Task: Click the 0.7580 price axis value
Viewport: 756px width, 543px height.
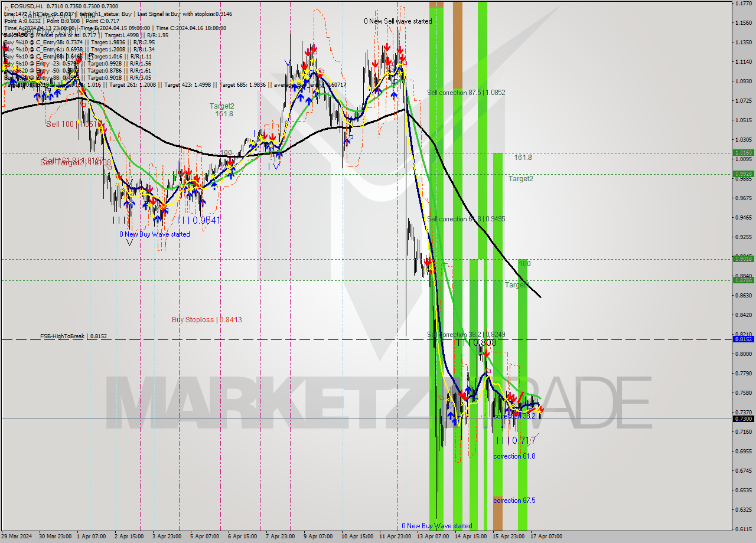Action: coord(744,392)
